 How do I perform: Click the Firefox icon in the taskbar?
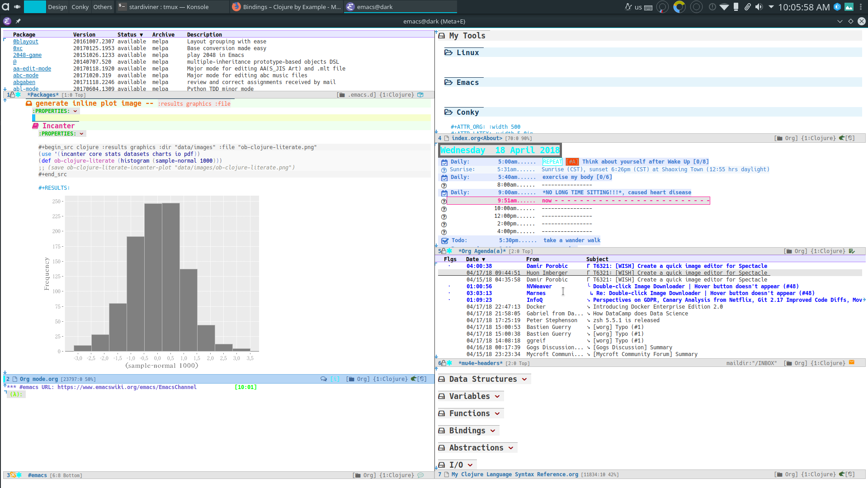click(x=236, y=7)
